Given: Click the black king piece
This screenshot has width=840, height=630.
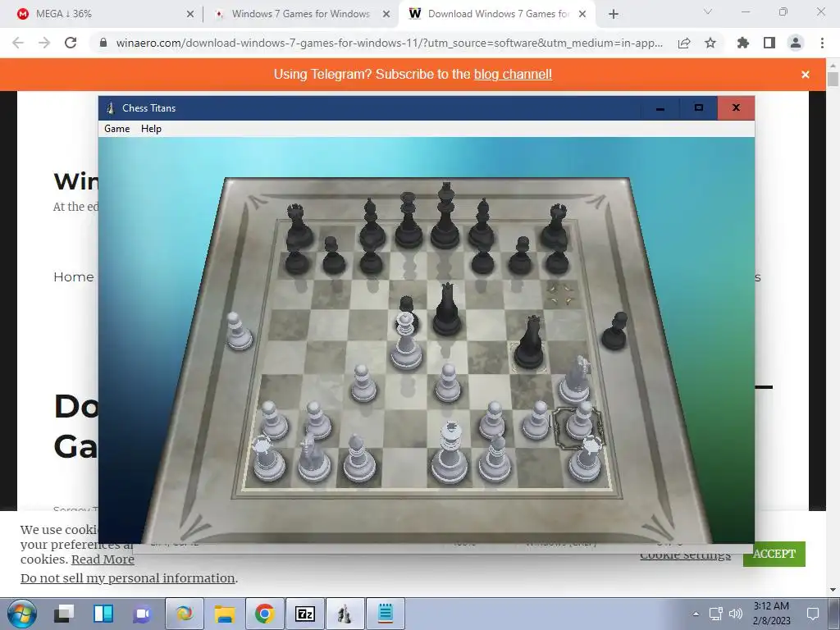Looking at the screenshot, I should (x=445, y=217).
